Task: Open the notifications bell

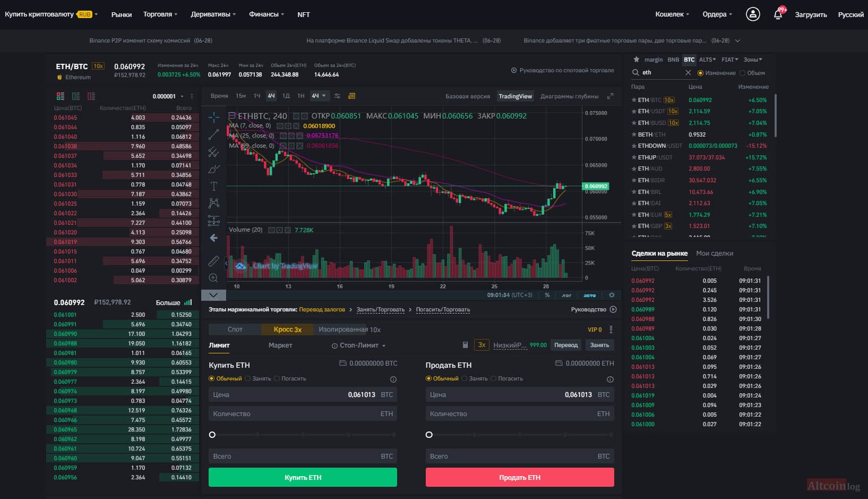Action: click(x=778, y=14)
